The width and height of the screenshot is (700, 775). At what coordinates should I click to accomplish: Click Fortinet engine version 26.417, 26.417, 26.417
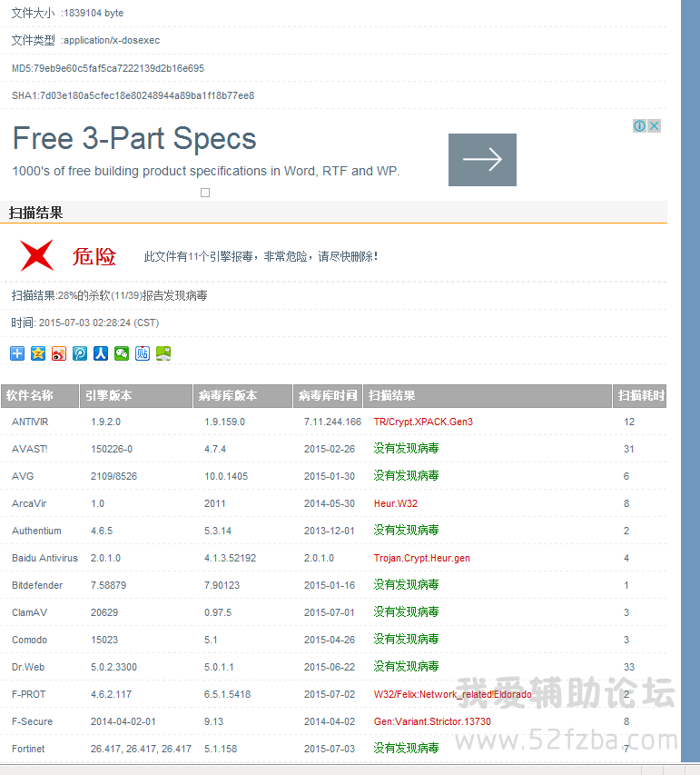click(141, 749)
